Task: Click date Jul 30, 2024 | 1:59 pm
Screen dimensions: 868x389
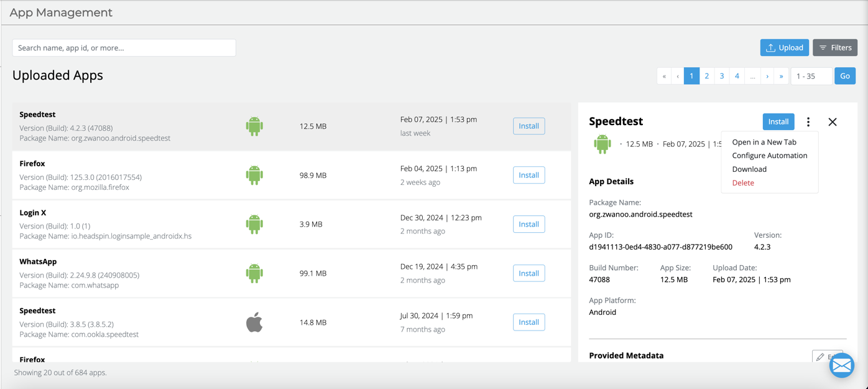Action: [x=436, y=316]
